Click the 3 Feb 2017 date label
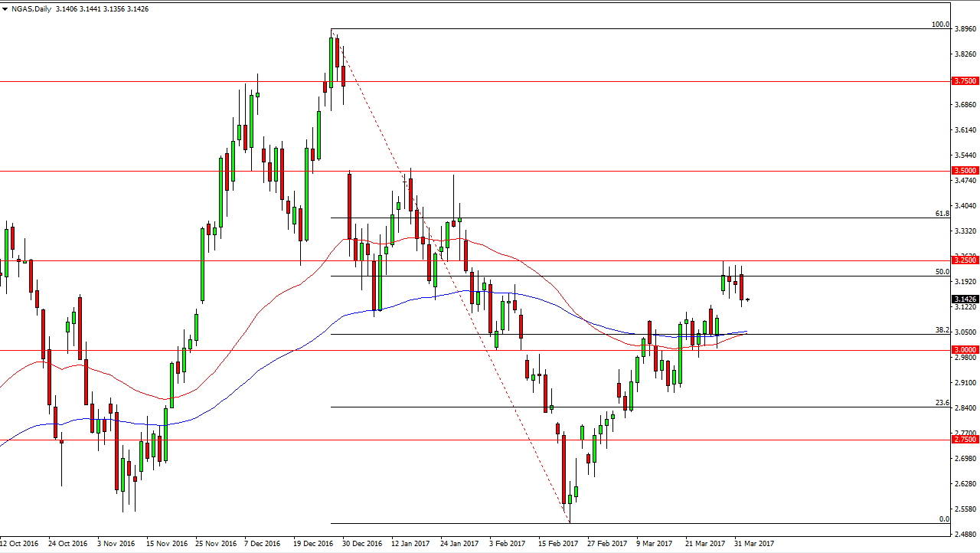980x553 pixels. [x=509, y=544]
